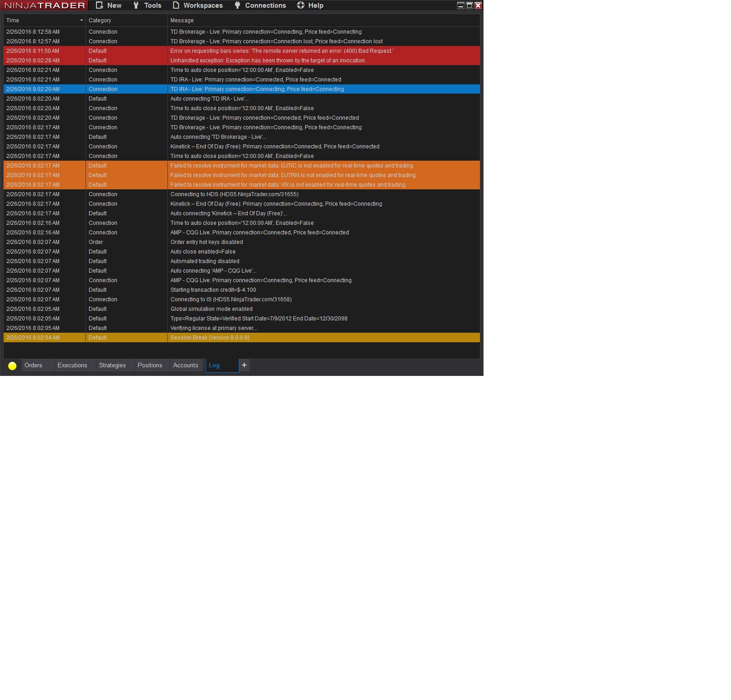Sort by the Message column header

[x=324, y=20]
